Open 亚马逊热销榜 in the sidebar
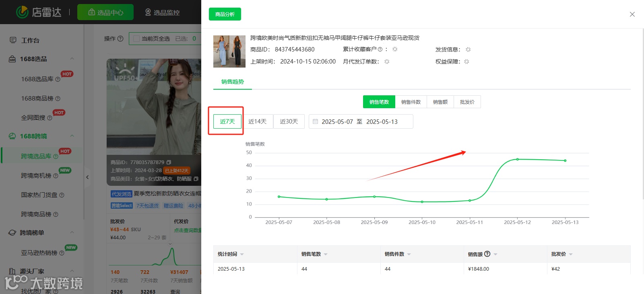 click(x=39, y=253)
